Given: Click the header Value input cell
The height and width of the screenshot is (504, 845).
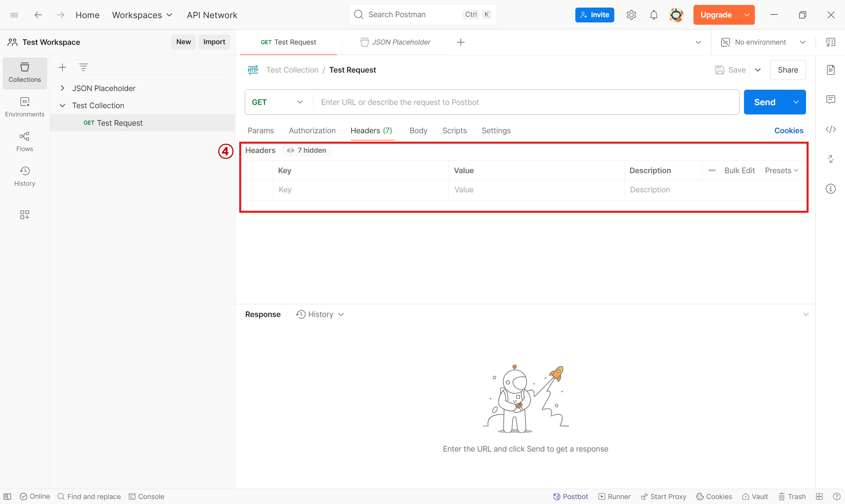Looking at the screenshot, I should (536, 190).
